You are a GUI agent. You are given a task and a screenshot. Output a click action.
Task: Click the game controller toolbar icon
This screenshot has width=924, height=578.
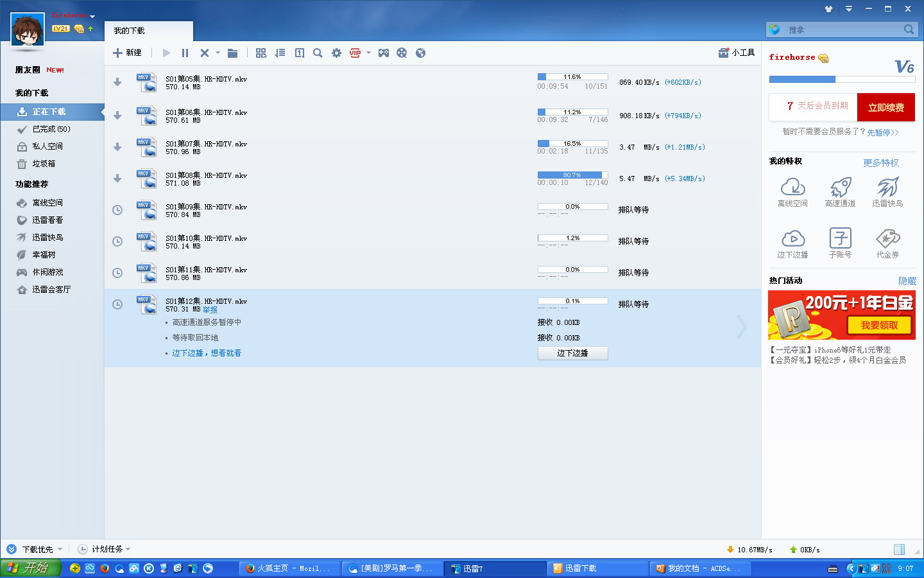point(384,53)
